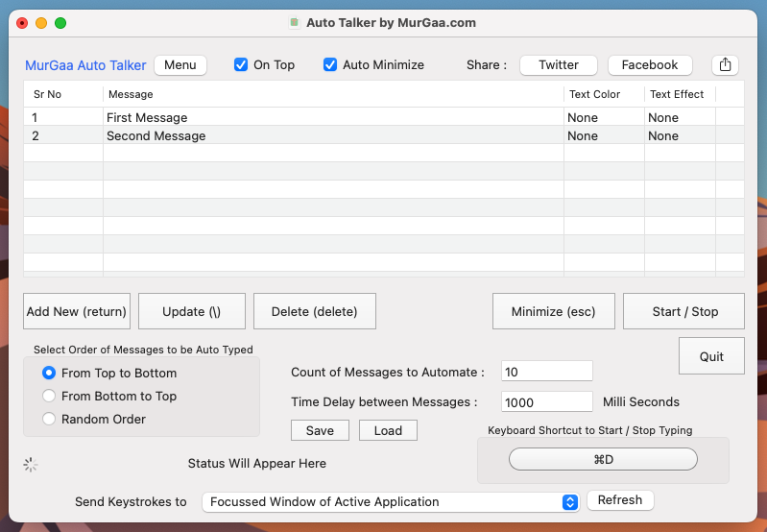Click the Quit button
Screen dimensions: 767x532
click(711, 356)
